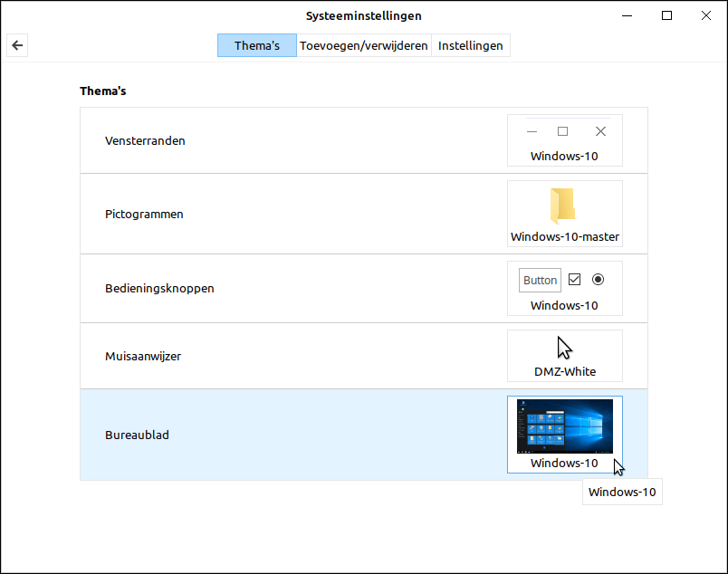Viewport: 728px width, 574px height.
Task: Click the yellow folder icon preview
Action: [x=562, y=206]
